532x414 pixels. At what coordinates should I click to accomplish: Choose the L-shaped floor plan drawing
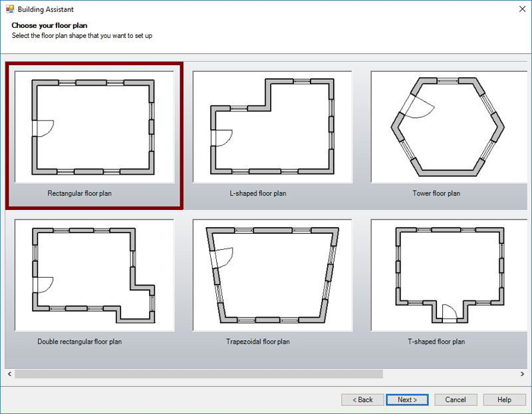point(272,127)
